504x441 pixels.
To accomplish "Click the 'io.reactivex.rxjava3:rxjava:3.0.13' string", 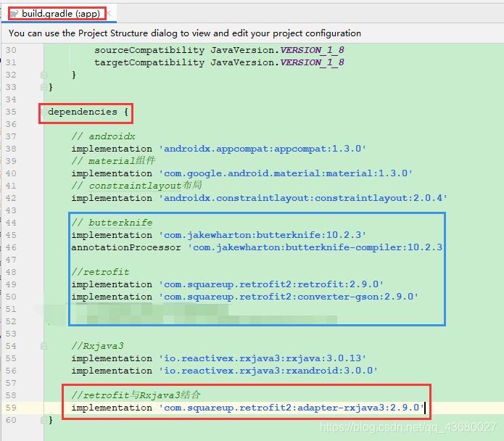I will [x=263, y=358].
